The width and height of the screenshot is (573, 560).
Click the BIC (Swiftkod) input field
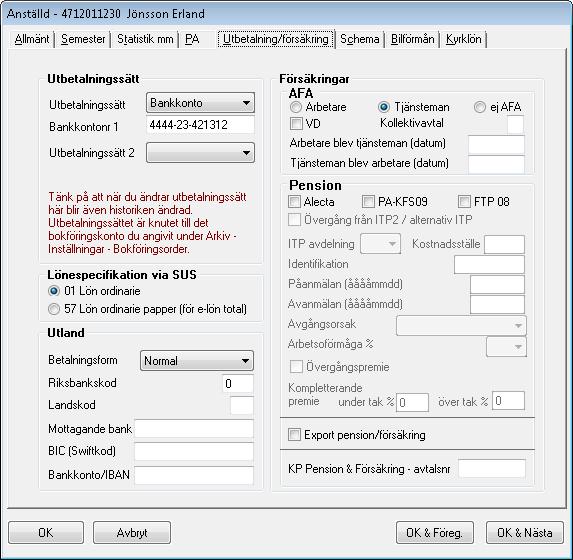coord(194,451)
